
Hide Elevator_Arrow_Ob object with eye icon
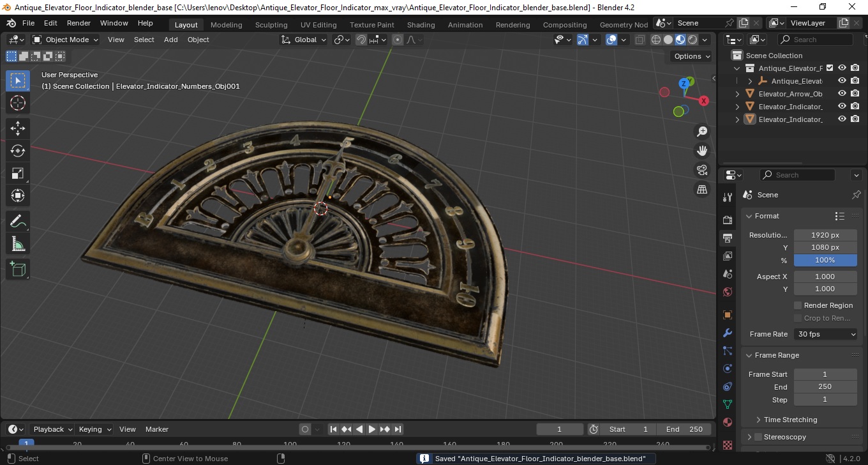point(842,94)
